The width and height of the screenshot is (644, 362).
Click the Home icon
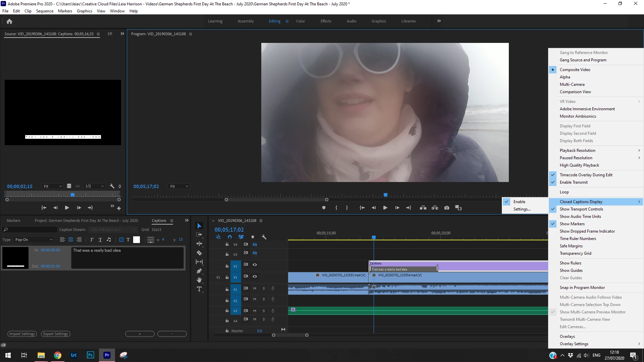(x=9, y=21)
